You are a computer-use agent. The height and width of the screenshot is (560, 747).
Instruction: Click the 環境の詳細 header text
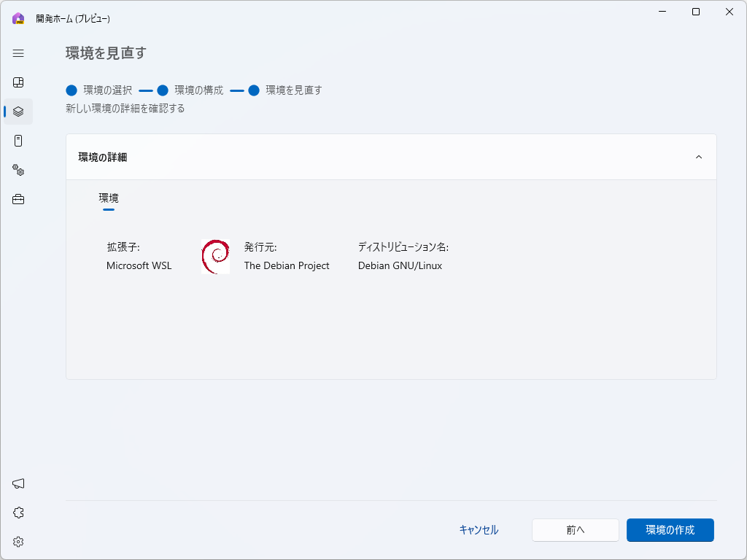click(102, 157)
